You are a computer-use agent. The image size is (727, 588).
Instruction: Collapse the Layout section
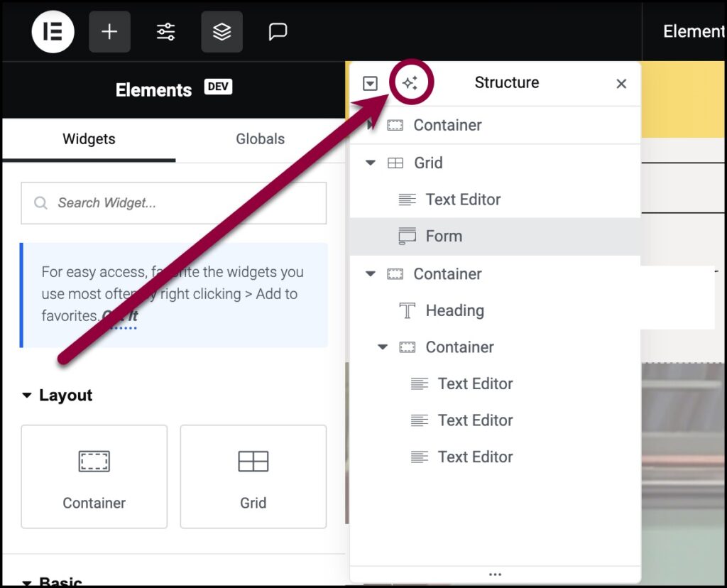click(x=27, y=396)
